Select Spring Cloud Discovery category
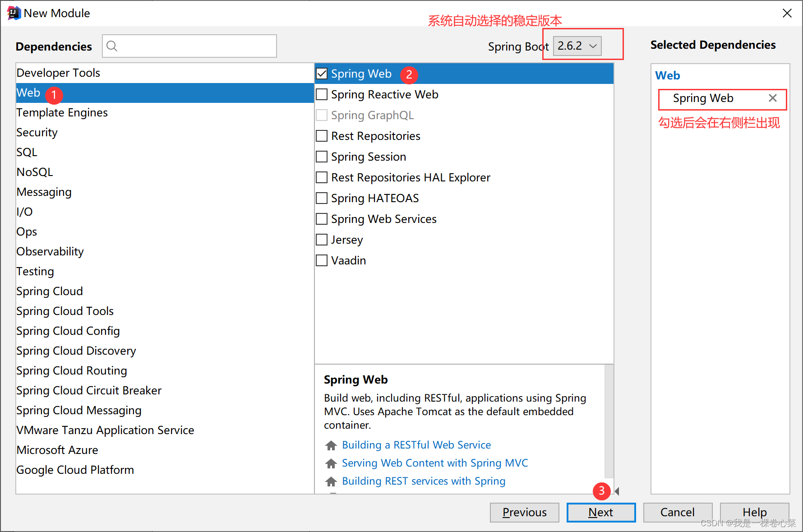Screen dimensions: 803x532 click(x=165, y=351)
